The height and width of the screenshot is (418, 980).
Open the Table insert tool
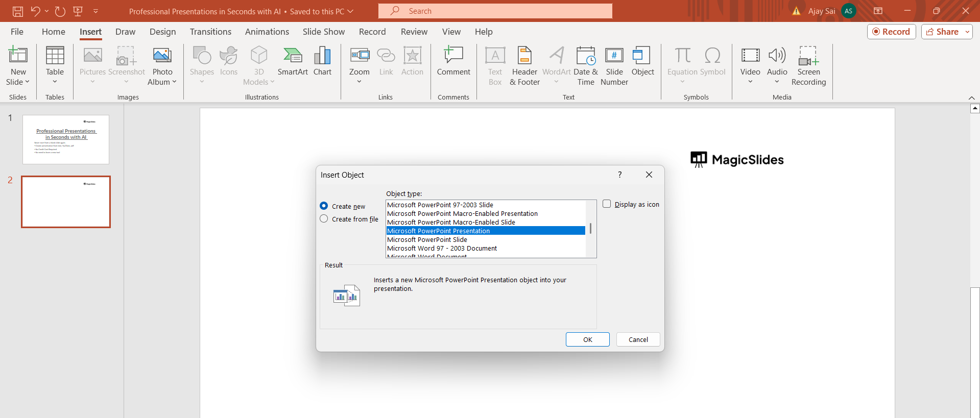point(55,66)
